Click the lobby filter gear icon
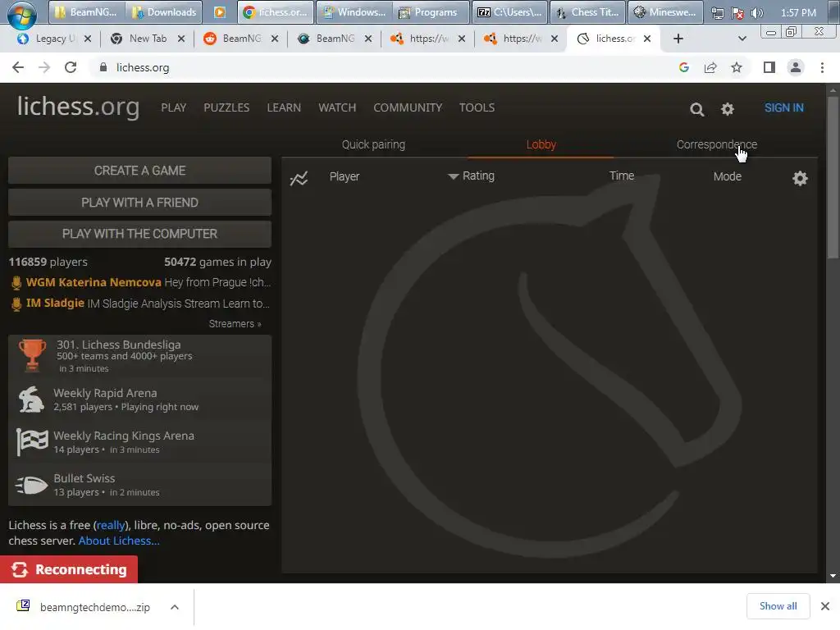 click(799, 178)
